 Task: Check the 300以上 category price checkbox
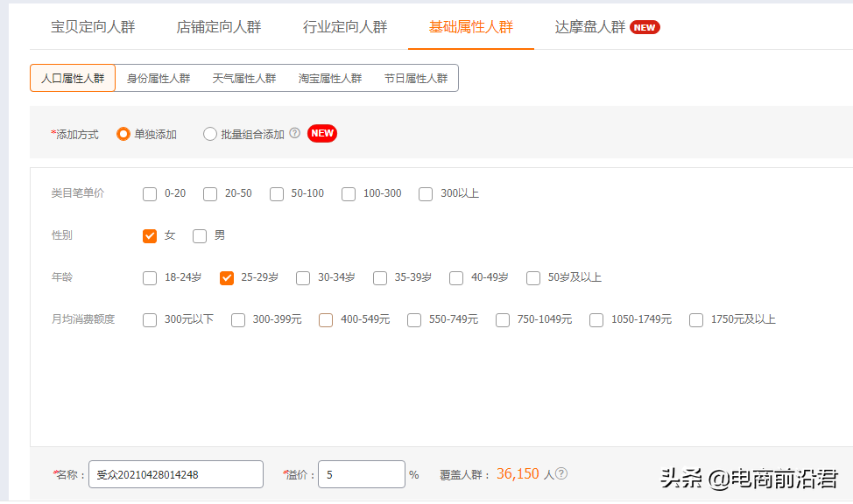(426, 193)
